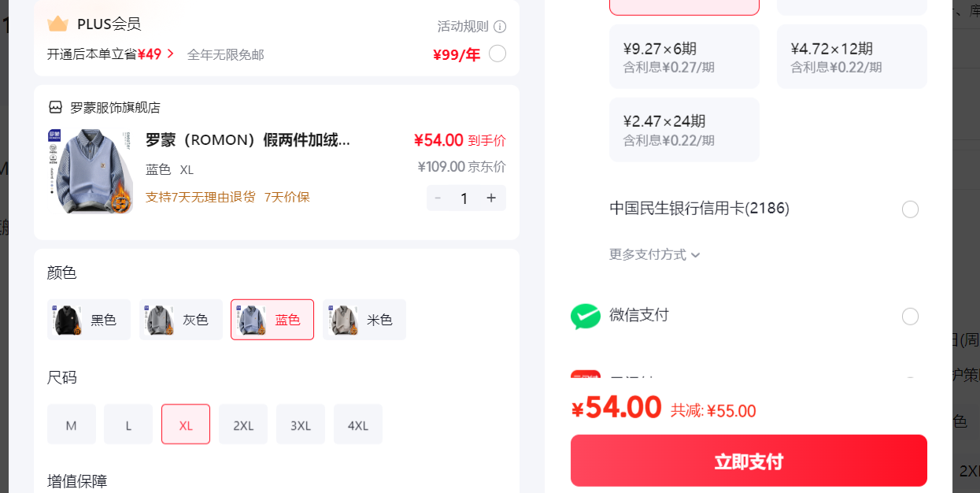
Task: Expand 更多支付方式 dropdown
Action: 654,254
